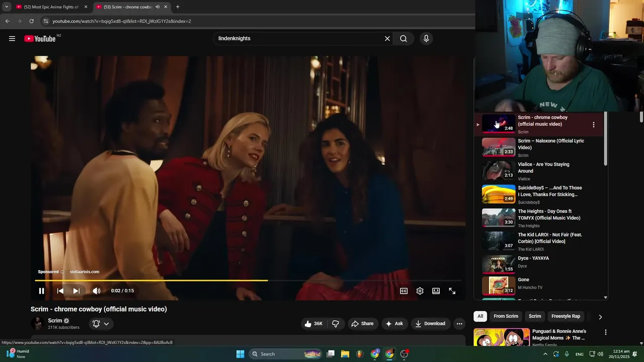Play Gone by M Huncho TV

pos(539,285)
